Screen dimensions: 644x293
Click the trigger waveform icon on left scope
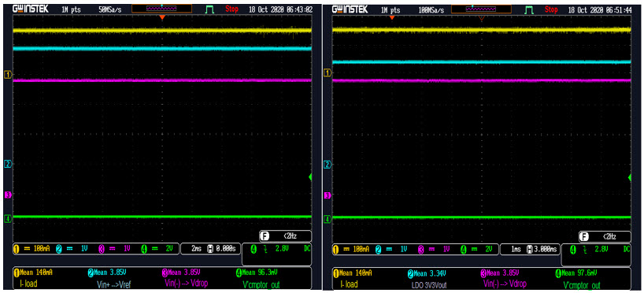(x=210, y=9)
